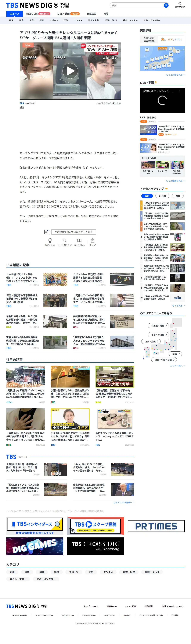Open the トランプ大統領 関税 article thumbnail
The image size is (191, 644).
pyautogui.click(x=123, y=489)
